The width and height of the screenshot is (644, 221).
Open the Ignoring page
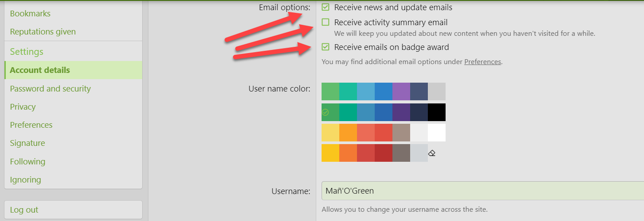coord(25,180)
